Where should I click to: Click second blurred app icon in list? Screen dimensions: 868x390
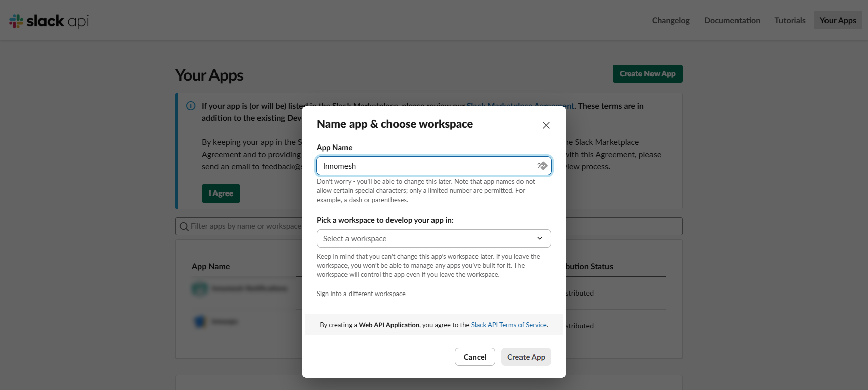pyautogui.click(x=200, y=321)
